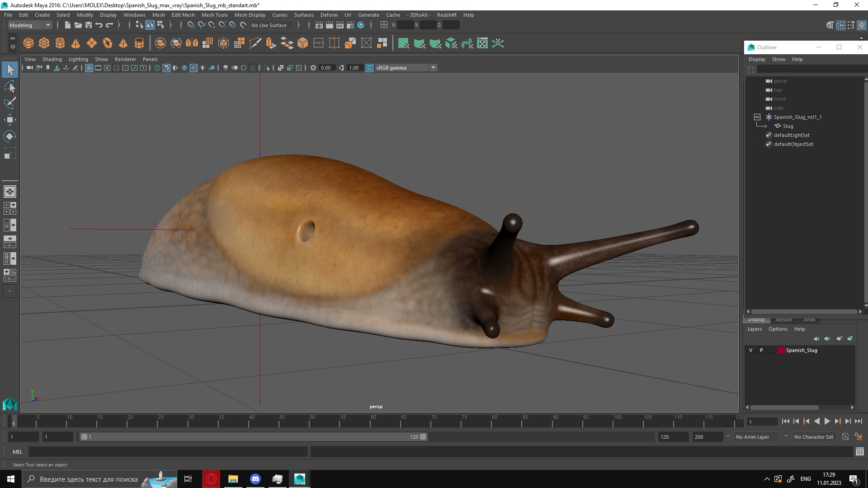Screen dimensions: 868x488
Task: Go to end of playback range
Action: (858, 421)
